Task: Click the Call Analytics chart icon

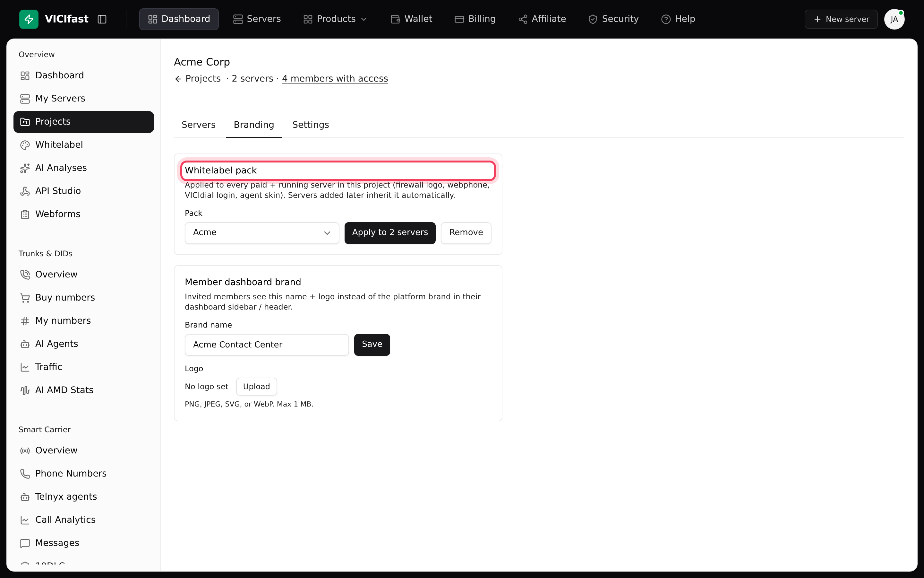Action: pyautogui.click(x=25, y=520)
